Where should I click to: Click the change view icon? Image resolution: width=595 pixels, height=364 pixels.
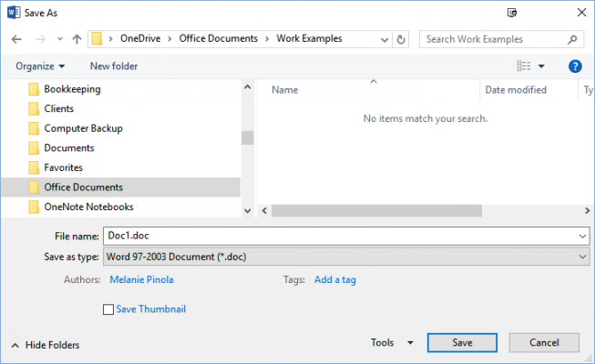coord(524,66)
